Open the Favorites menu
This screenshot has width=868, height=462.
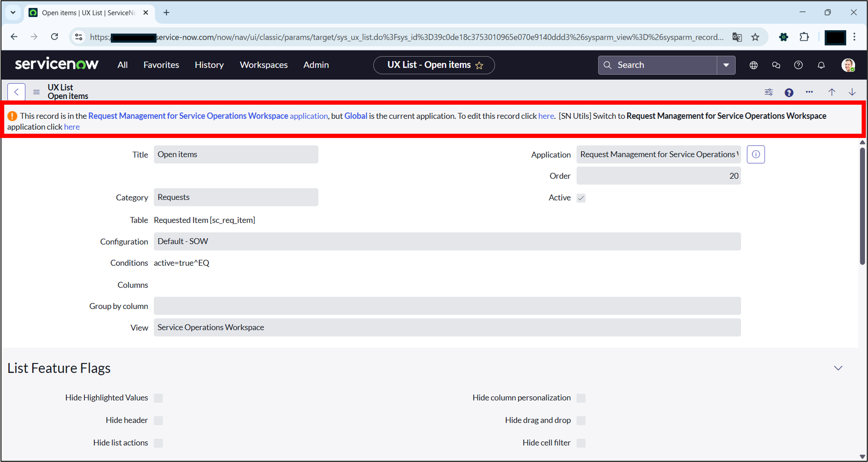point(161,65)
